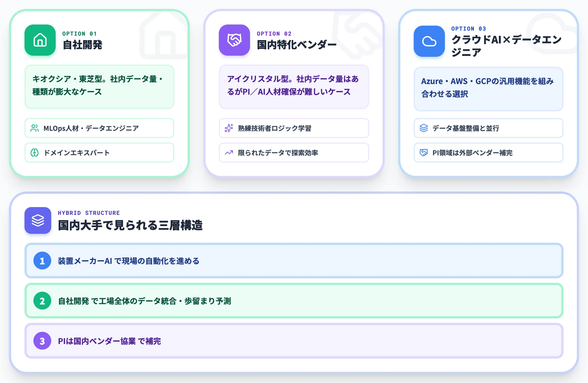
Task: Click the purple number 3 circle badge
Action: pyautogui.click(x=42, y=341)
